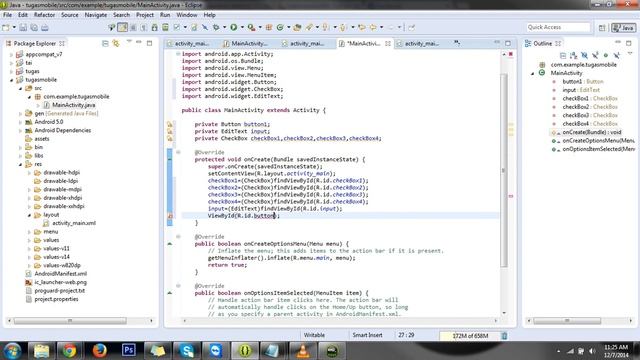Image resolution: width=640 pixels, height=360 pixels.
Task: Open the Refactor menu
Action: (44, 15)
